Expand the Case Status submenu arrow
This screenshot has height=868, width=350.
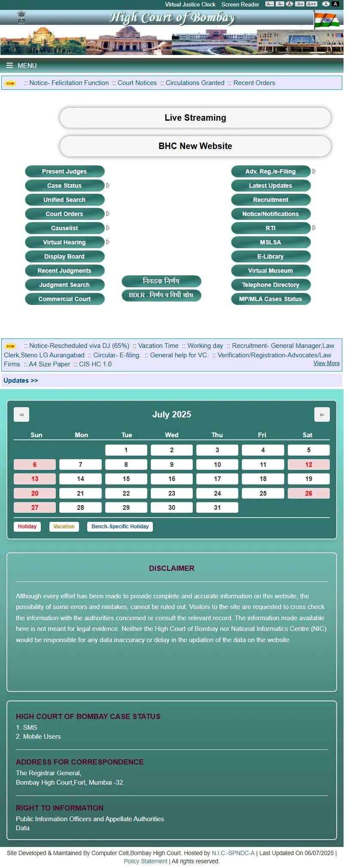pos(108,186)
